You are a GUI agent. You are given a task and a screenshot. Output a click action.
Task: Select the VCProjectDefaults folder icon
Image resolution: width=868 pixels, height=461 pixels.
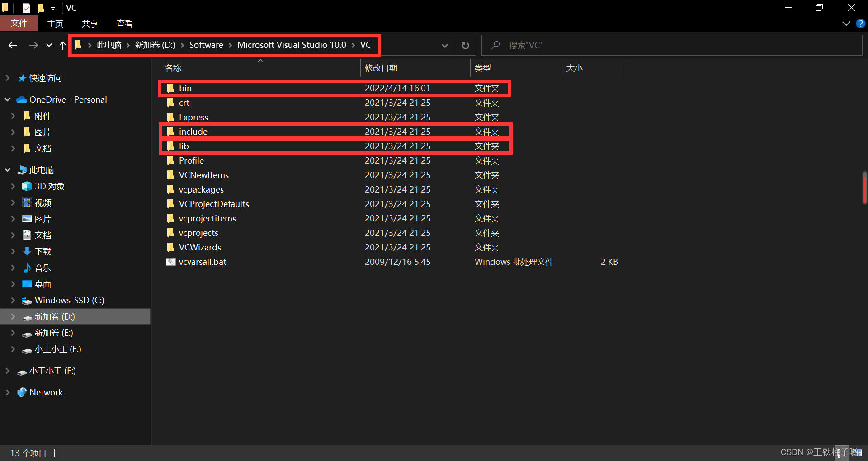click(x=170, y=204)
